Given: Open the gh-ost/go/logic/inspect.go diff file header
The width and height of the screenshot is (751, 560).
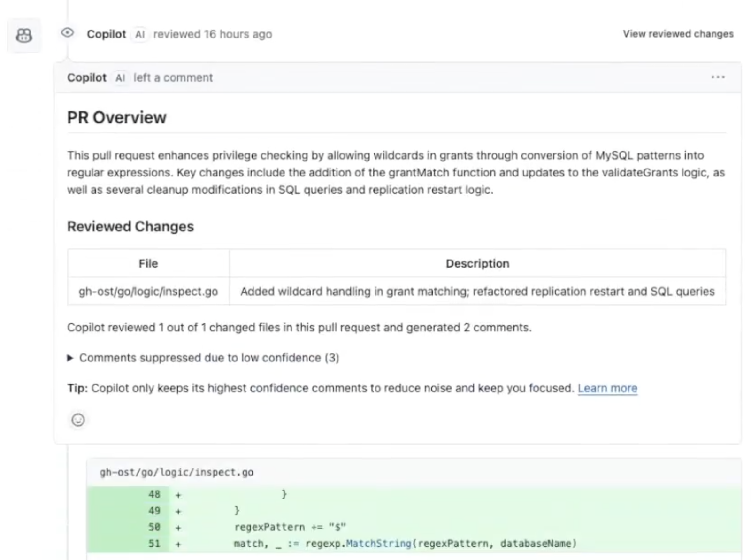Looking at the screenshot, I should 176,472.
